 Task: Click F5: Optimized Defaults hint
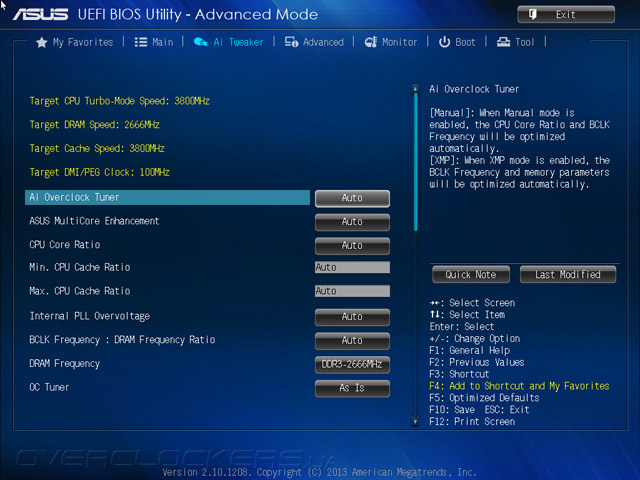(484, 398)
